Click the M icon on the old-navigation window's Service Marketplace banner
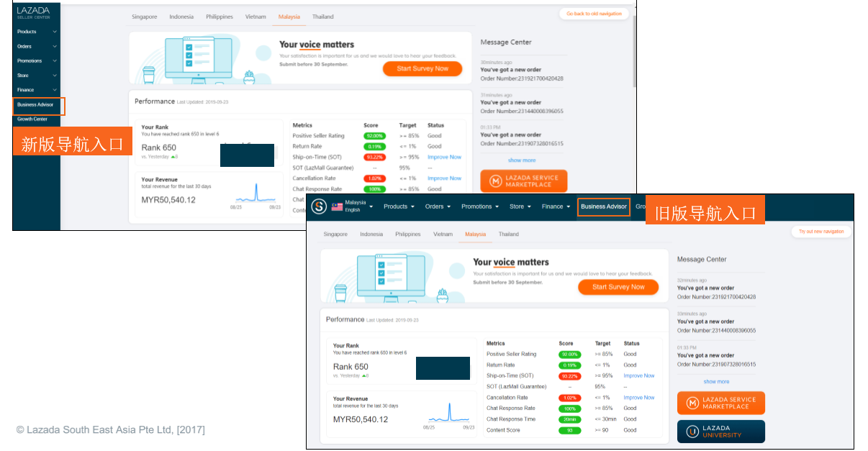 click(692, 403)
